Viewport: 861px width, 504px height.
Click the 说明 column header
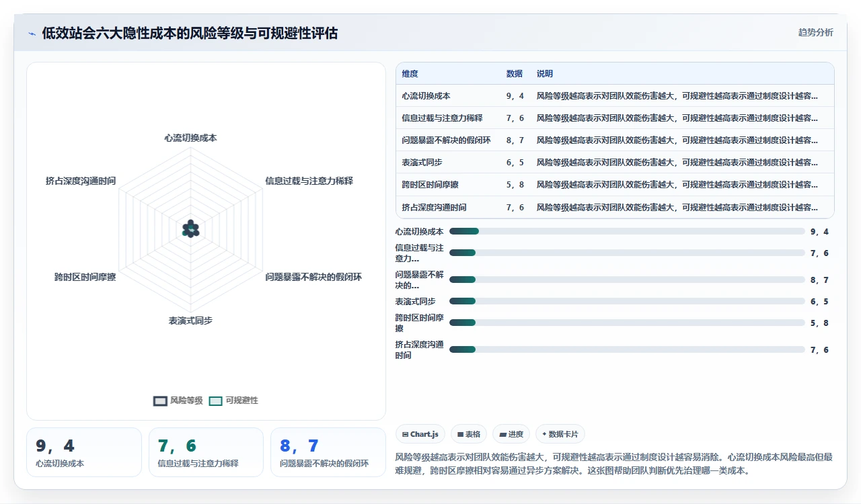pyautogui.click(x=545, y=74)
